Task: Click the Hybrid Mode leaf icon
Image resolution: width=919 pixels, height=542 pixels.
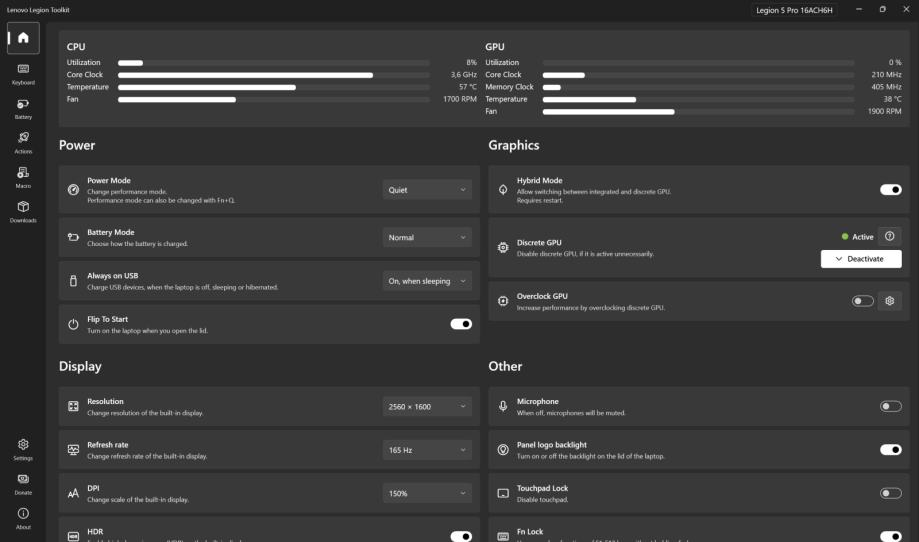Action: tap(503, 190)
